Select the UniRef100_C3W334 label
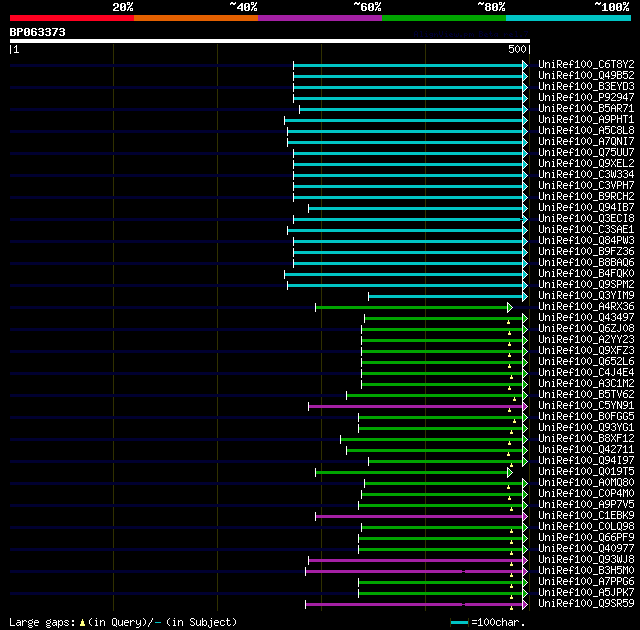The image size is (640, 630). pos(586,175)
